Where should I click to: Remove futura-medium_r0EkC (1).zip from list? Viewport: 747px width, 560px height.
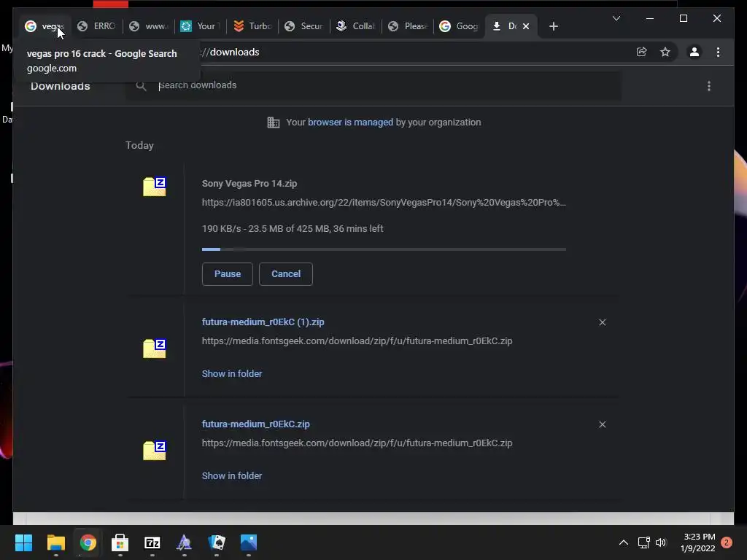tap(602, 322)
